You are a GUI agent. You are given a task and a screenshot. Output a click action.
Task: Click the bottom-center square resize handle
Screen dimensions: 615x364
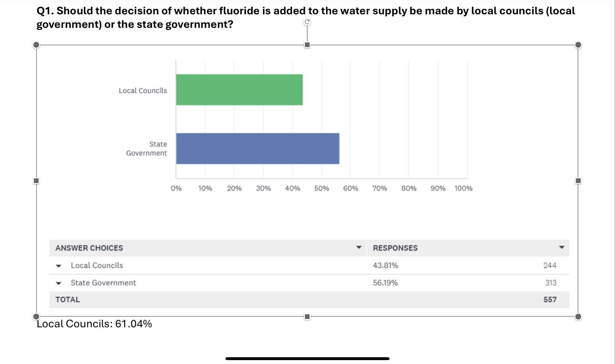click(307, 317)
